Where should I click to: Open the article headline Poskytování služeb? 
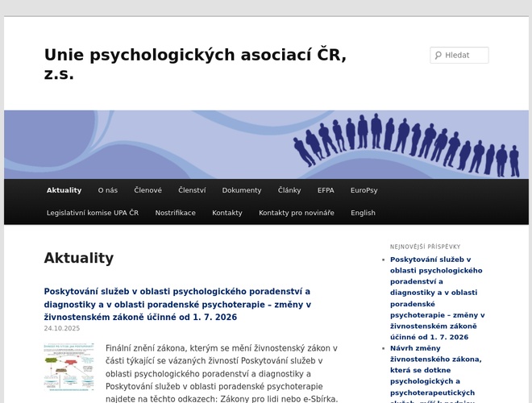click(177, 304)
